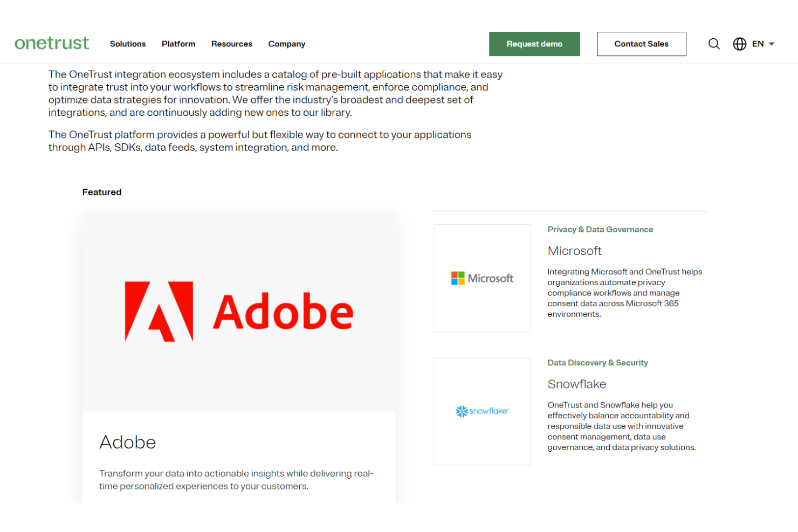Expand the EN language dropdown arrow
The width and height of the screenshot is (798, 532).
coord(772,44)
